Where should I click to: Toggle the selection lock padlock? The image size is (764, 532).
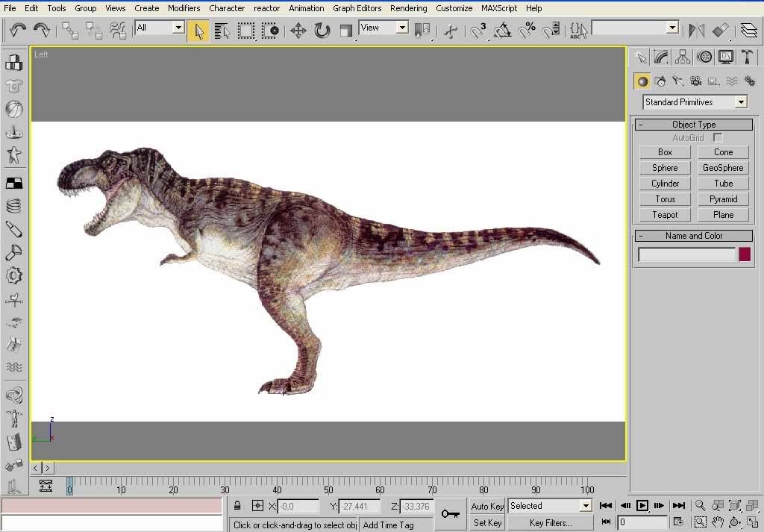237,506
